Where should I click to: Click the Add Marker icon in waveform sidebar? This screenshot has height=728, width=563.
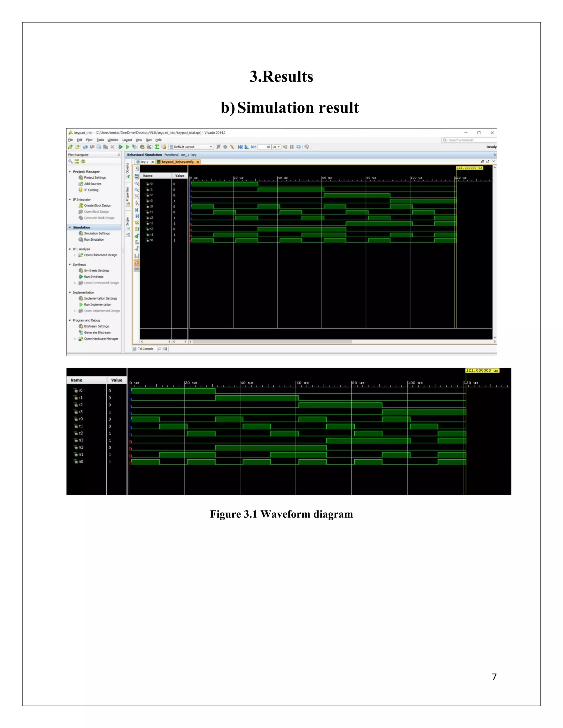click(137, 236)
